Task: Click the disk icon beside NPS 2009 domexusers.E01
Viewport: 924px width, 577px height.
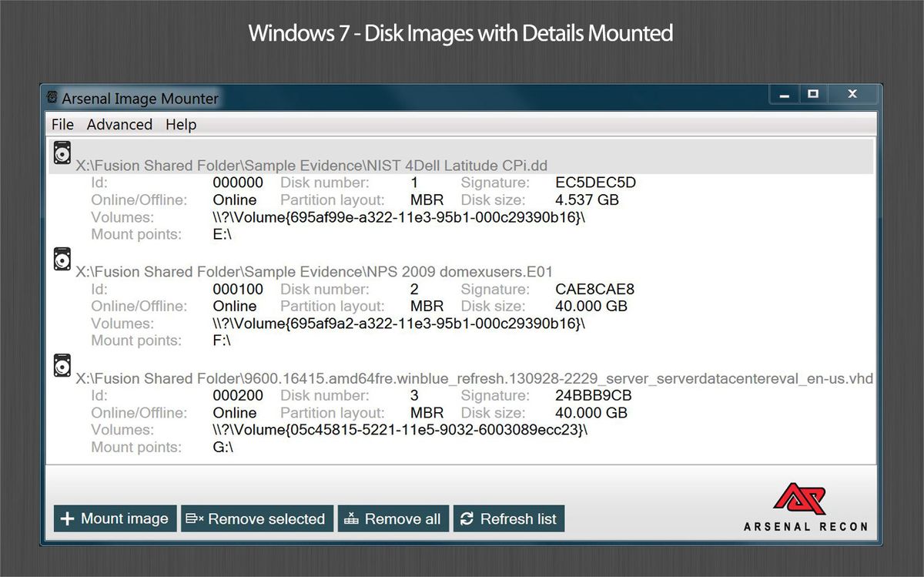Action: (x=62, y=259)
